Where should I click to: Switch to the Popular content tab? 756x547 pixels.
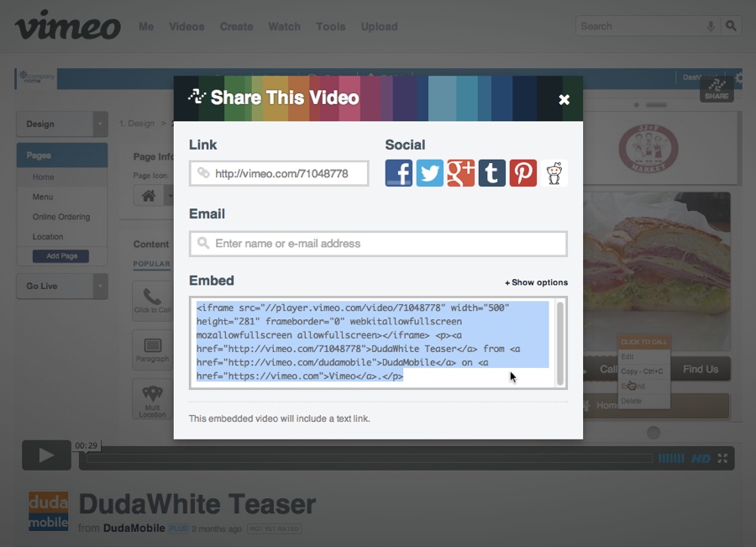152,264
